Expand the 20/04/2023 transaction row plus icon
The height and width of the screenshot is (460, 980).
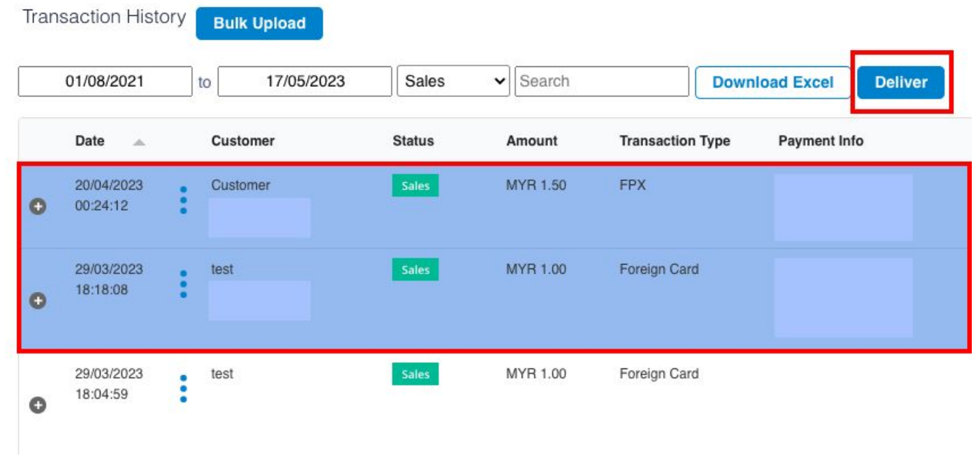38,207
